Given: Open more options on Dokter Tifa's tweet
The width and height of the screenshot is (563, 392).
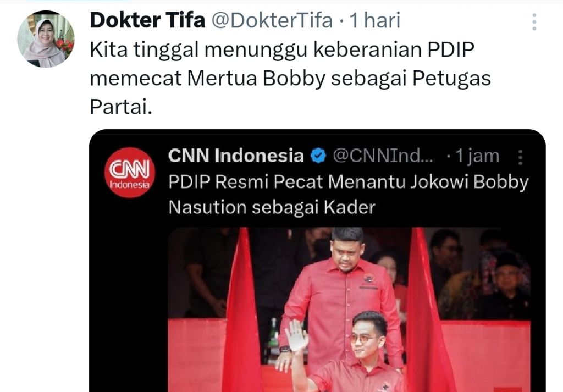Looking at the screenshot, I should [x=534, y=22].
